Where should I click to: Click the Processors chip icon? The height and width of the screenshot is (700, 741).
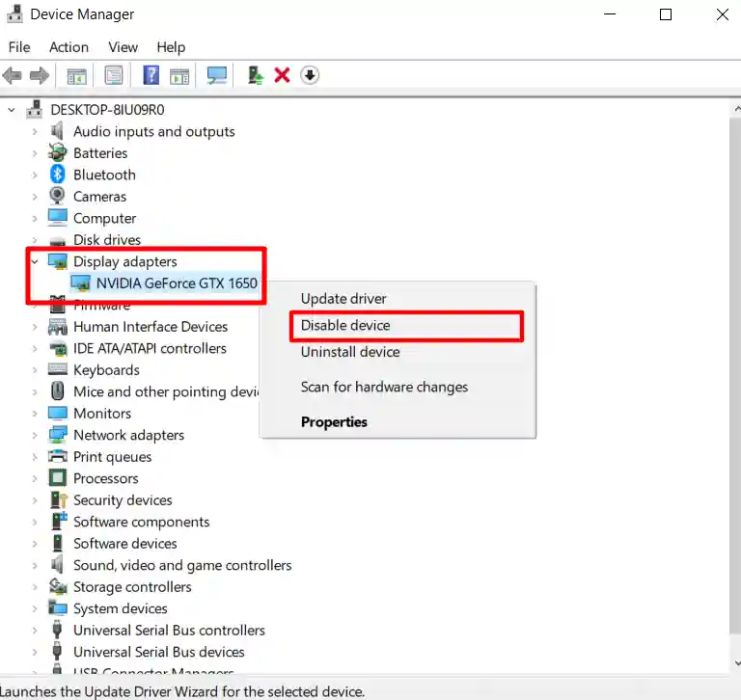(x=58, y=477)
